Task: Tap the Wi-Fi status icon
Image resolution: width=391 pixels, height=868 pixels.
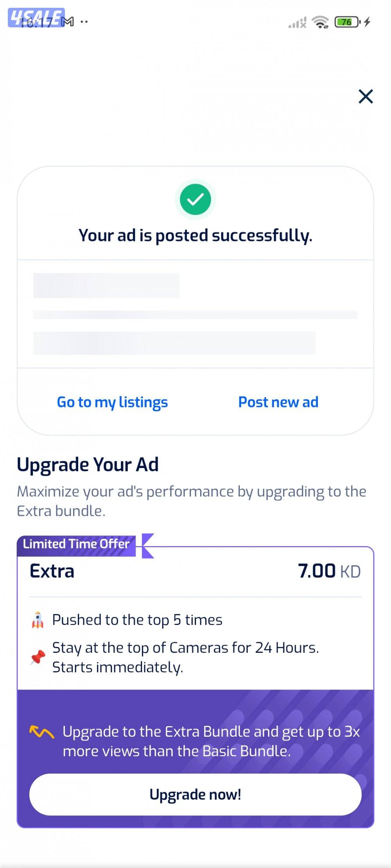Action: pos(321,22)
